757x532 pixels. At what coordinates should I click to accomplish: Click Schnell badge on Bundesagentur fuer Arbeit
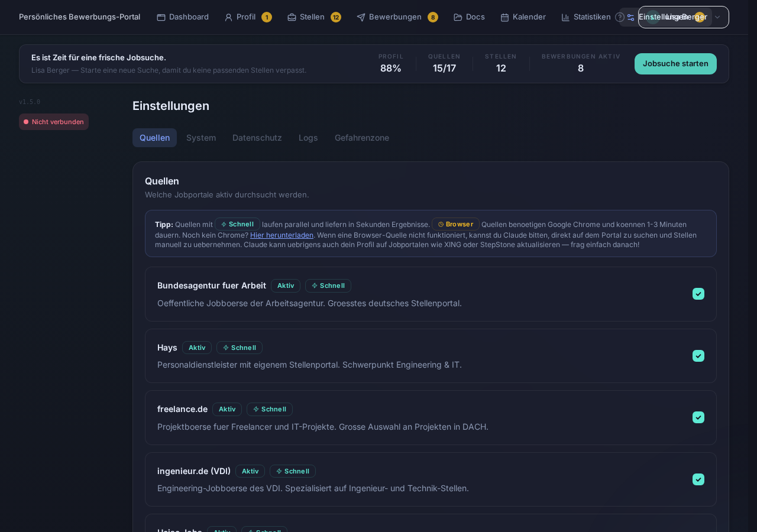(328, 286)
